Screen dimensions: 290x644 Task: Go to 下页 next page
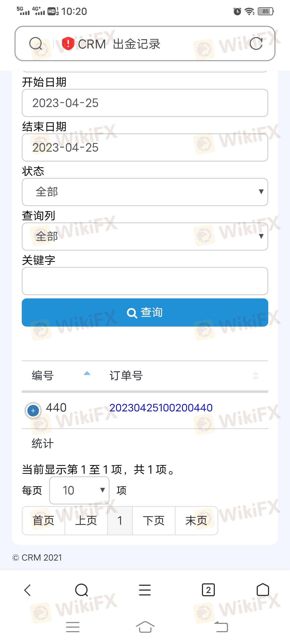point(154,521)
